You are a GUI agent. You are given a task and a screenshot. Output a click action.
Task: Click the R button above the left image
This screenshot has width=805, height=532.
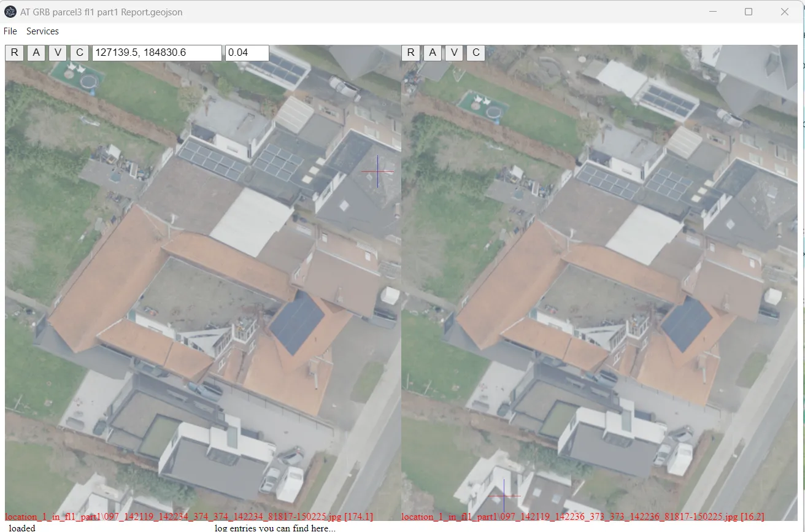(x=15, y=53)
